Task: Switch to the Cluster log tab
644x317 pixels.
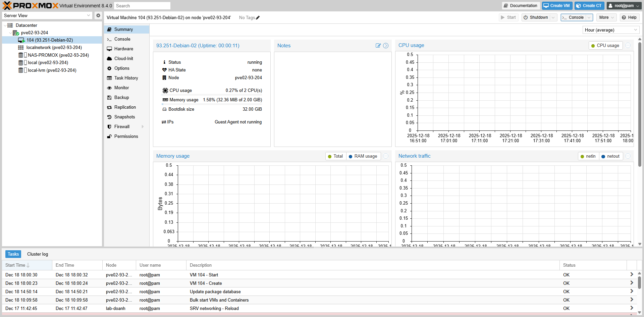Action: 38,254
